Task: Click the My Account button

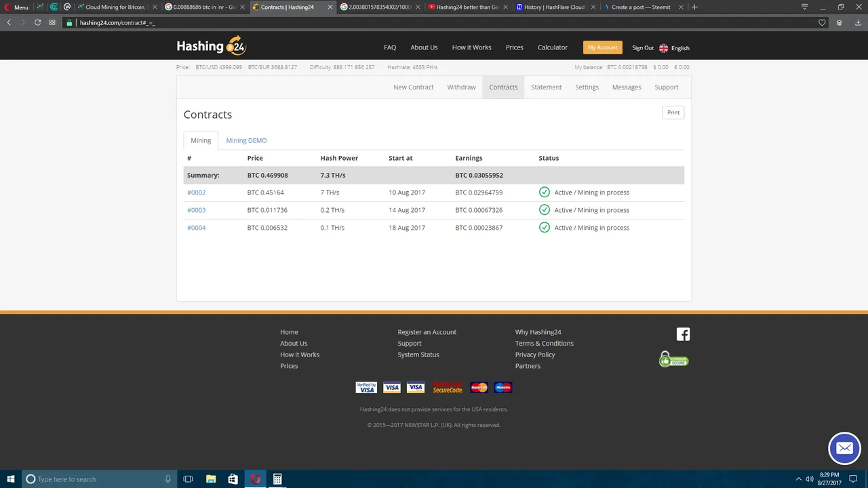Action: 602,47
